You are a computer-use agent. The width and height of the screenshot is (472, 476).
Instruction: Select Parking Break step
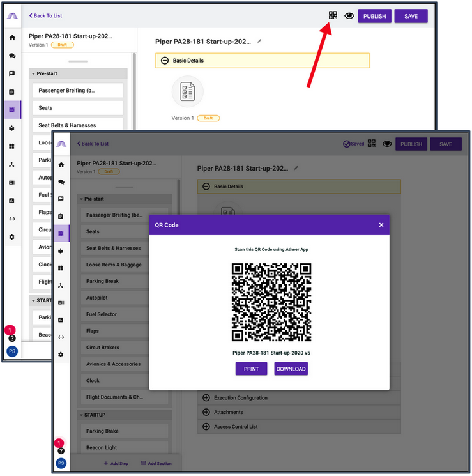point(115,281)
